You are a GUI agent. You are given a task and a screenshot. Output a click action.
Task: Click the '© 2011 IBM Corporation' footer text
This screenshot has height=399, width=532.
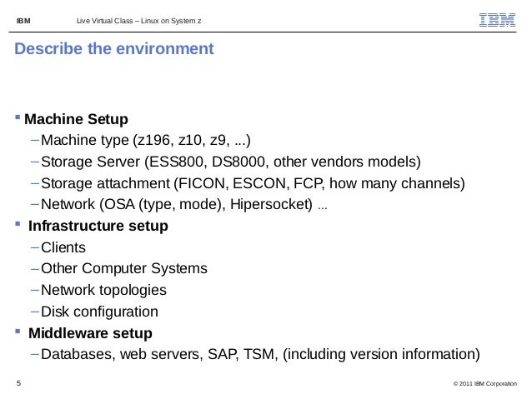(x=485, y=383)
